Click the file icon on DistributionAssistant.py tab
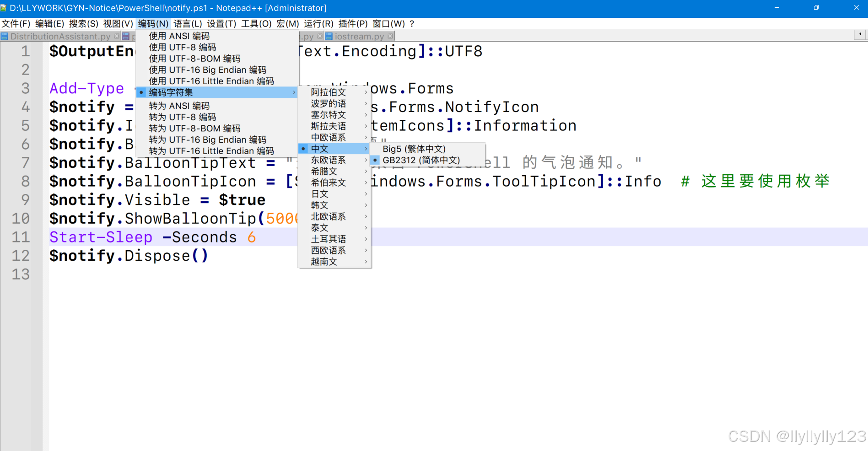The width and height of the screenshot is (868, 451). [x=5, y=36]
